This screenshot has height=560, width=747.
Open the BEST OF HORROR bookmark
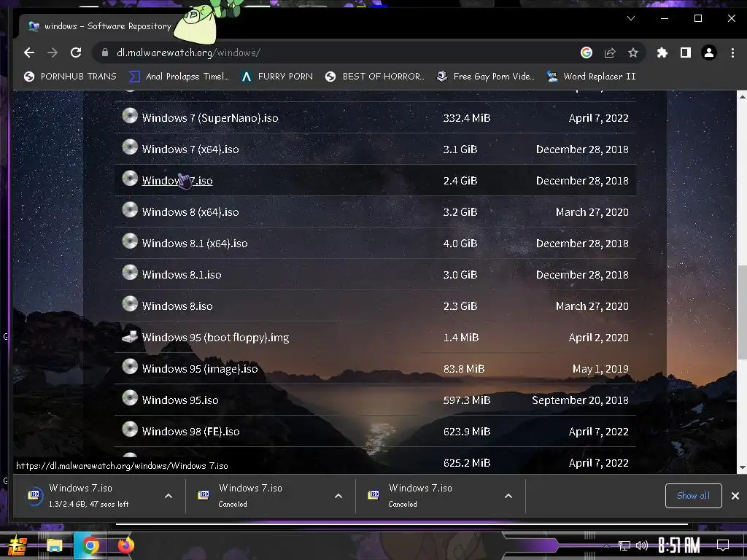pyautogui.click(x=374, y=76)
